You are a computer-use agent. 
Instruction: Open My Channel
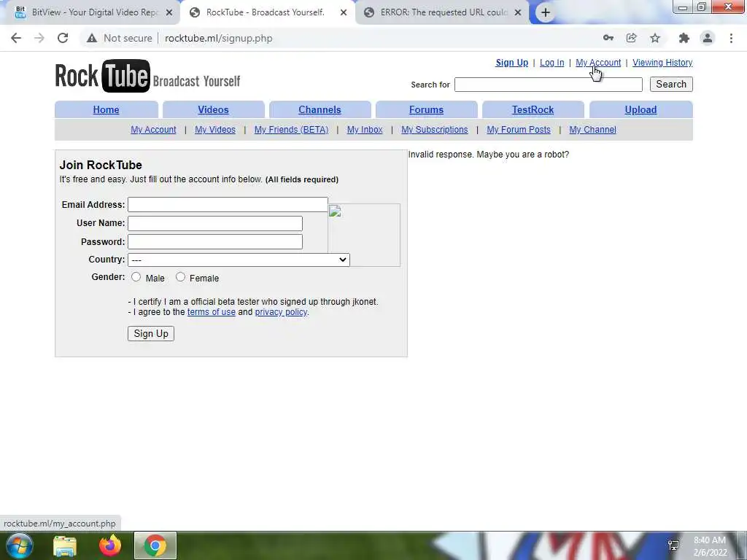click(592, 130)
